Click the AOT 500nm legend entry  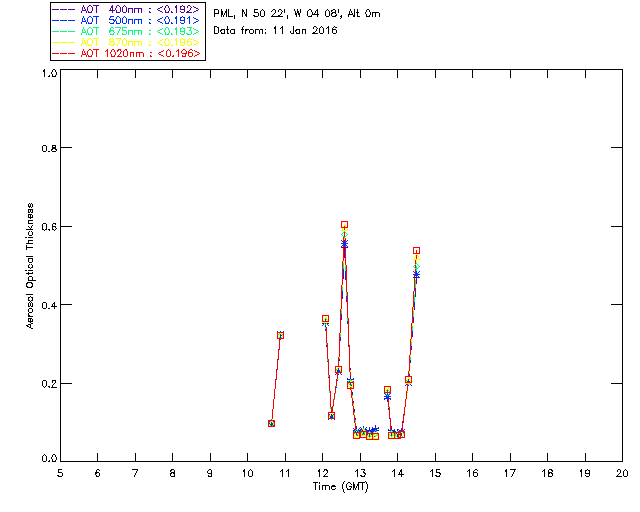click(127, 20)
